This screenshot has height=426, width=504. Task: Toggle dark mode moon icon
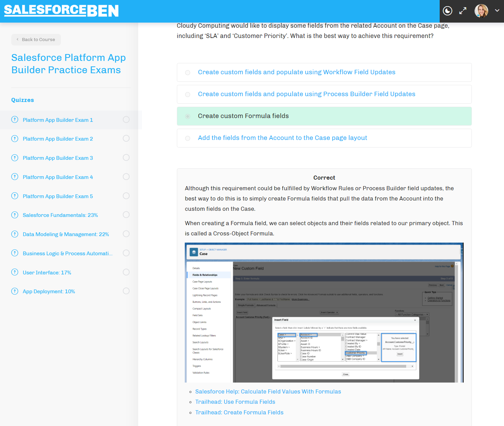point(448,11)
